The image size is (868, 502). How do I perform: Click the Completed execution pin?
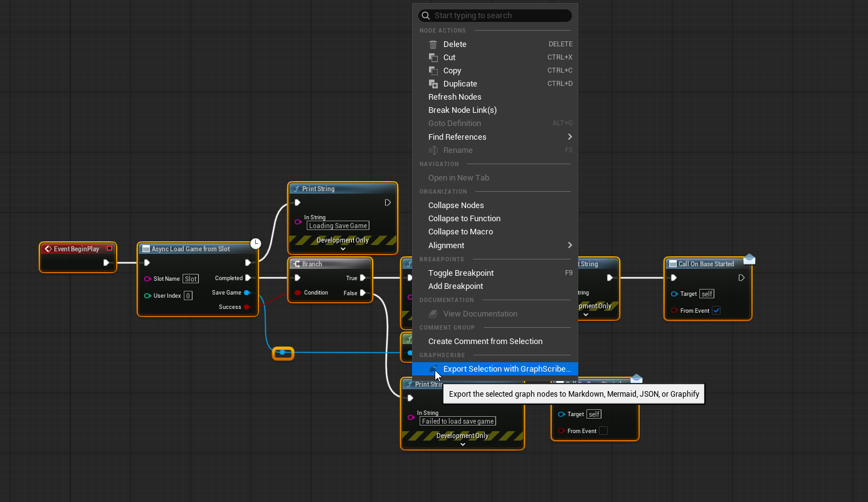point(248,278)
